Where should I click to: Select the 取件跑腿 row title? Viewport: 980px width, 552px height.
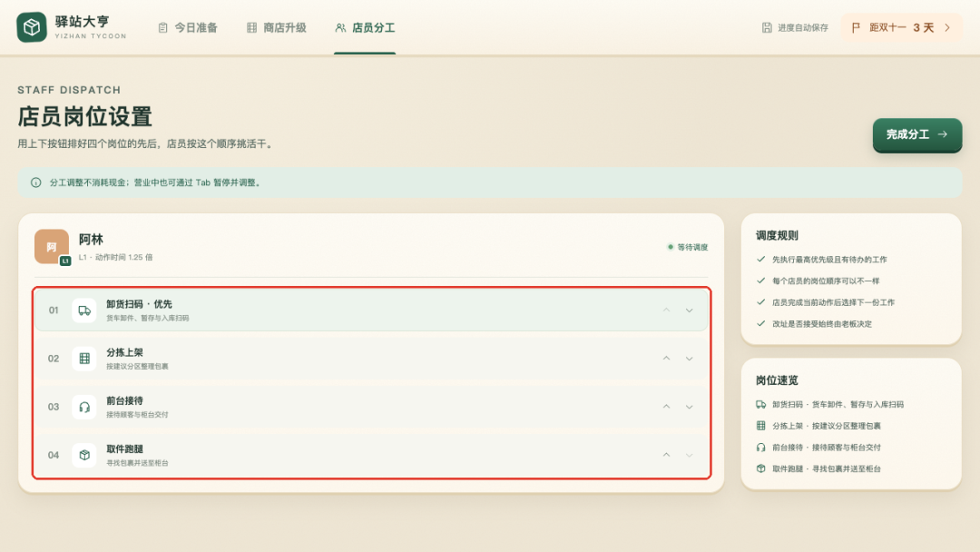coord(124,448)
